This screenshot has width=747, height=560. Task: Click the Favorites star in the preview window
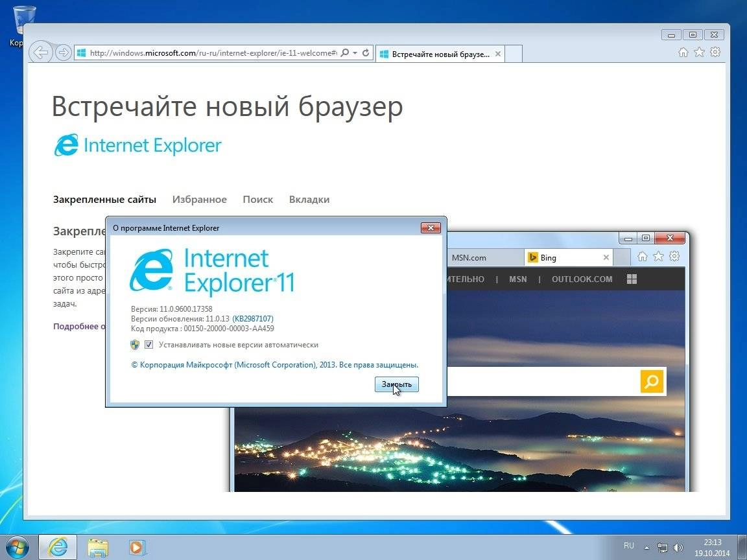(658, 257)
